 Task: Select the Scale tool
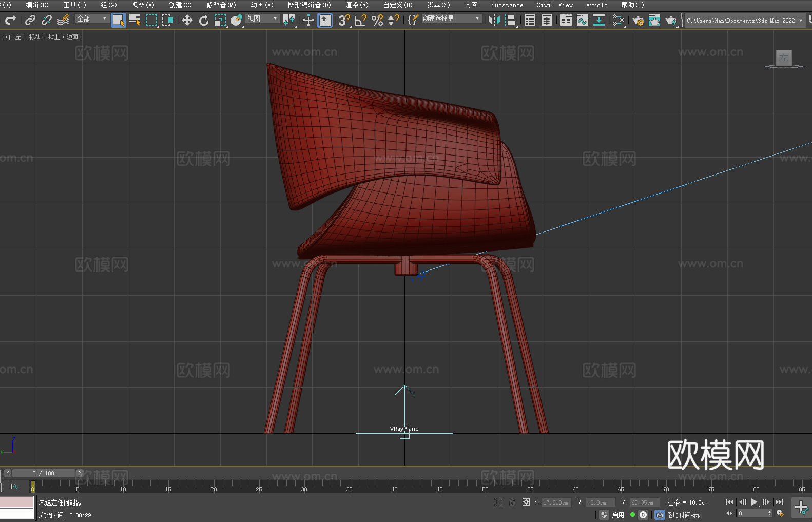[220, 20]
